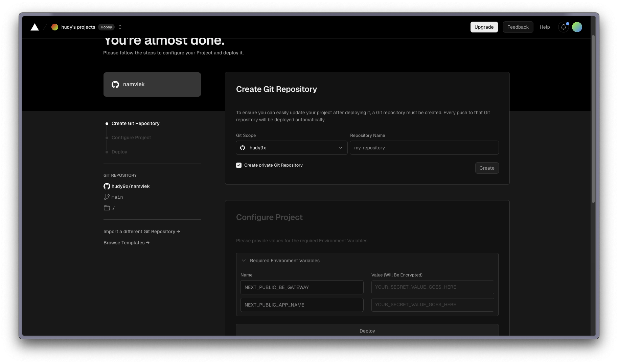Open the user profile avatar
The width and height of the screenshot is (618, 364).
[x=577, y=27]
